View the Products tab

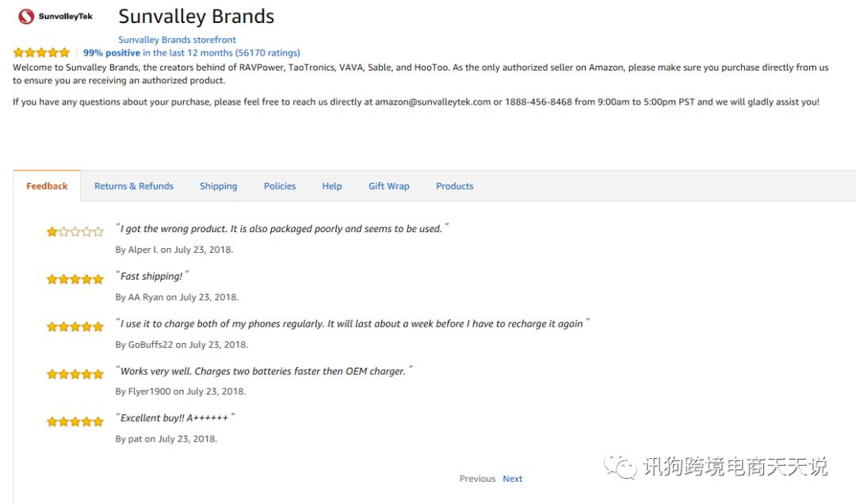[454, 186]
